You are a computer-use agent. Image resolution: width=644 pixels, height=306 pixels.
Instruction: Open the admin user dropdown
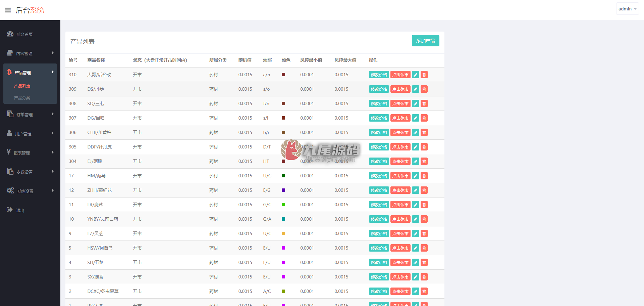click(627, 9)
